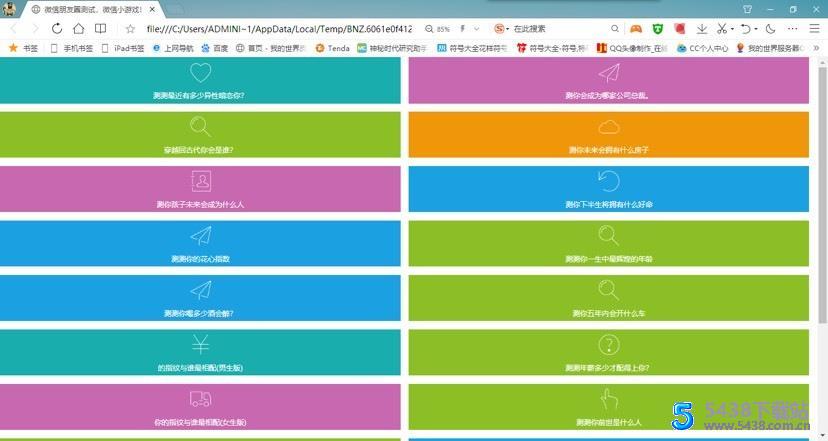
Task: Click the cloud icon in the orange tile
Action: 609,127
